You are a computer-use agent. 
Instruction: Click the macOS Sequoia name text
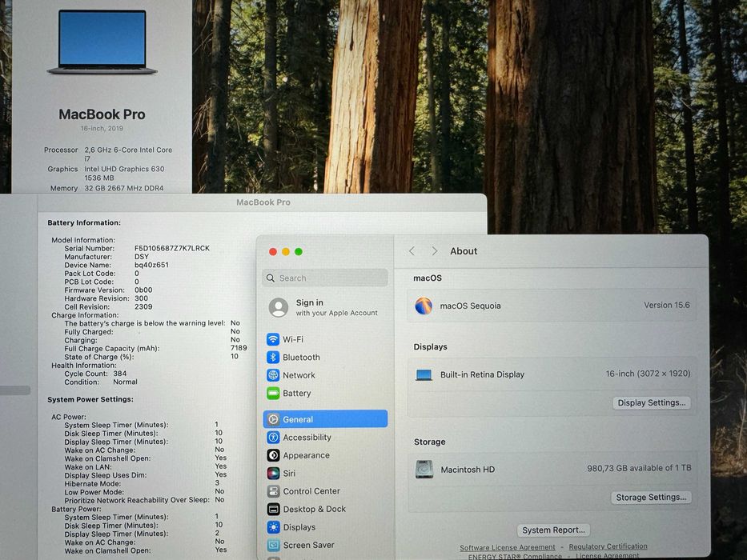[470, 306]
